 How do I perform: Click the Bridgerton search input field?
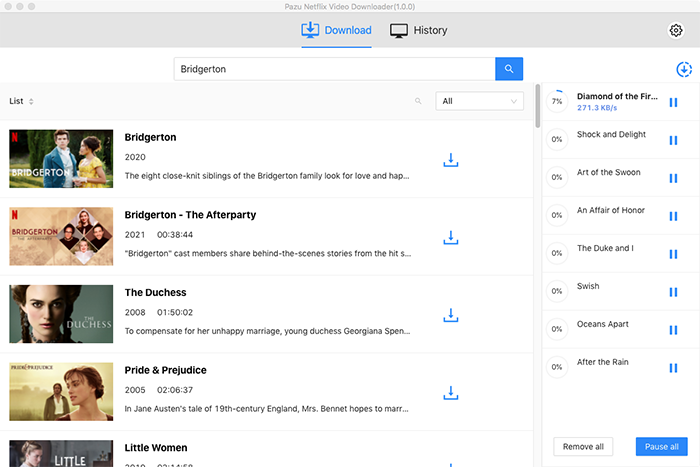point(334,69)
